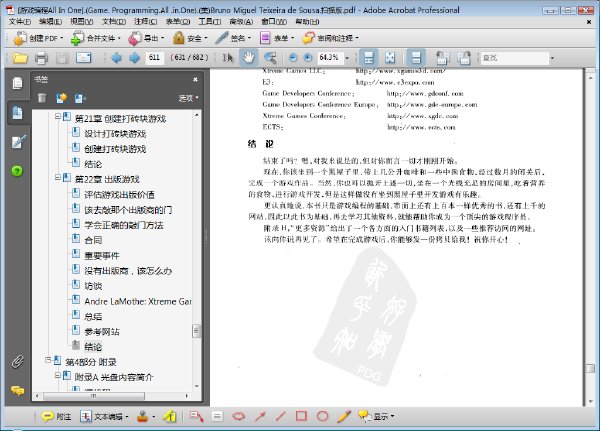Image resolution: width=600 pixels, height=431 pixels.
Task: Select the Highlight text tool
Action: click(x=170, y=416)
